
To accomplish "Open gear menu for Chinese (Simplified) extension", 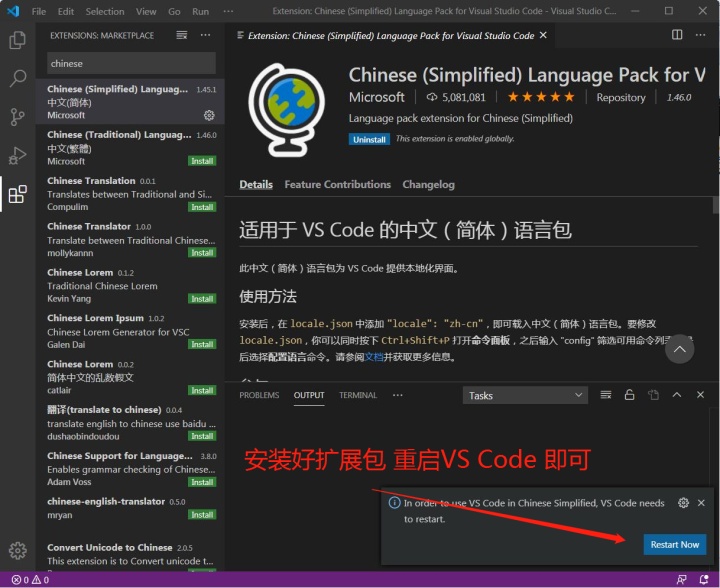I will click(209, 115).
